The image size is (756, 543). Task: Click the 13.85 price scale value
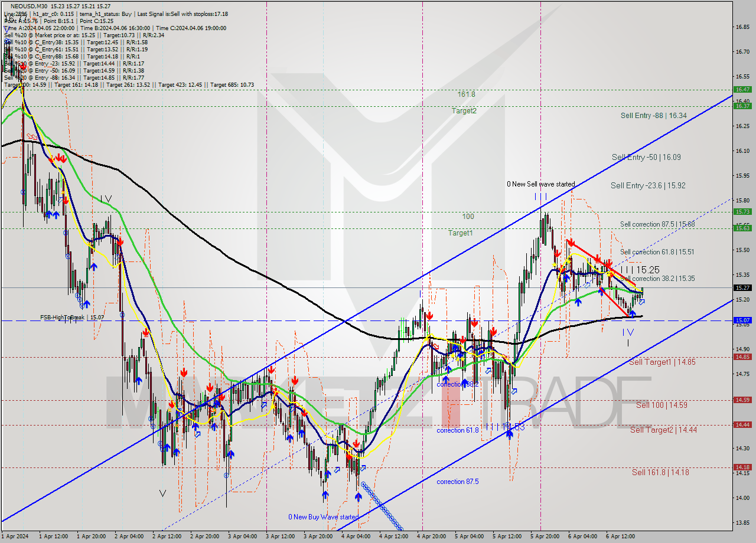tap(742, 522)
